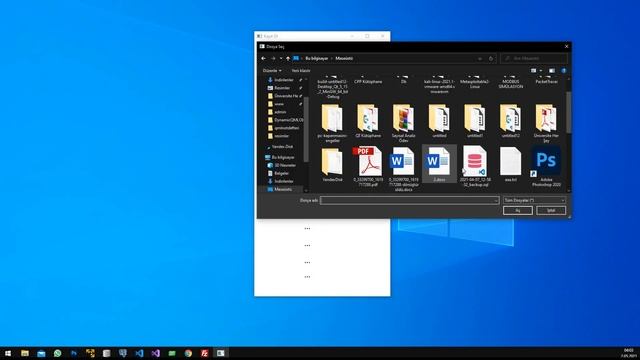Refresh the folder view
This screenshot has width=640, height=360.
491,58
